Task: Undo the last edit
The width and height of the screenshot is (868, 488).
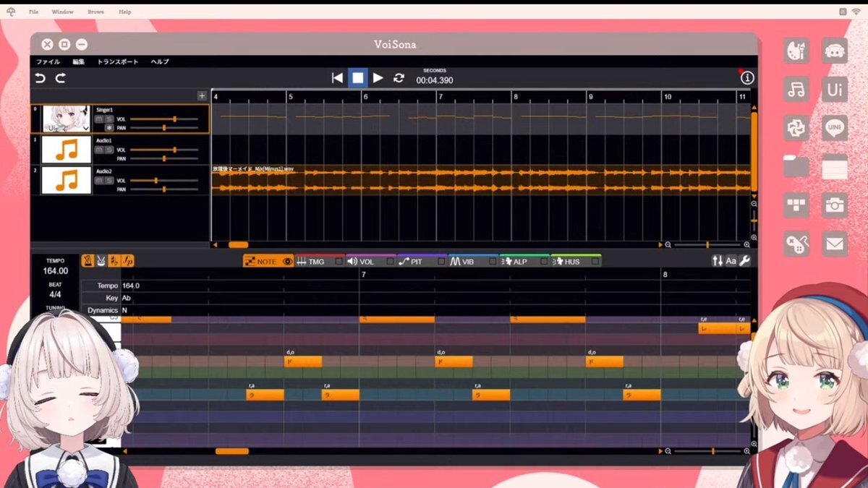Action: tap(41, 78)
